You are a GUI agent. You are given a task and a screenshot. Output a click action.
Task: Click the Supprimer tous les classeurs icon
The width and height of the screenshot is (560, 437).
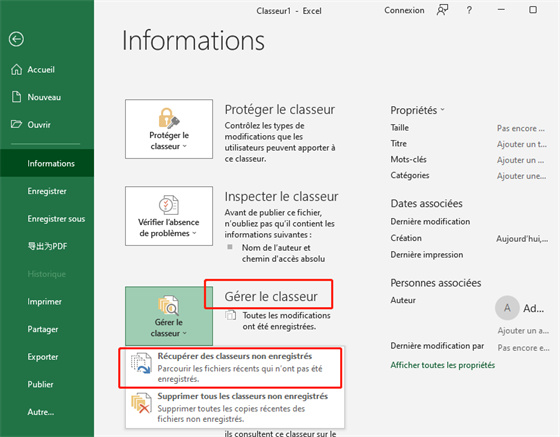(x=141, y=404)
